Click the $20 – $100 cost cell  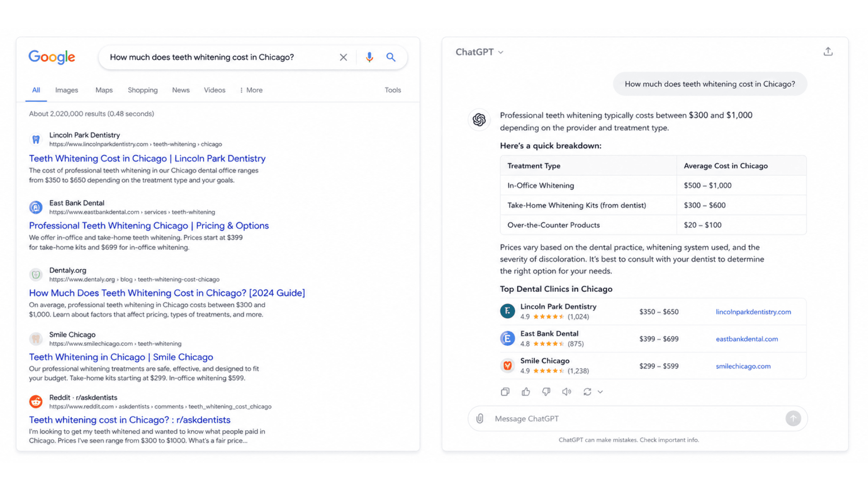pyautogui.click(x=741, y=225)
